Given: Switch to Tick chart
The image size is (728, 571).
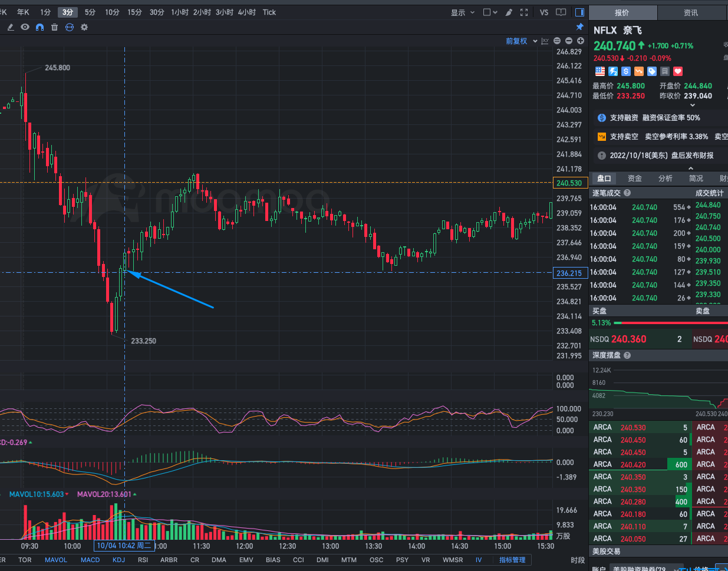Looking at the screenshot, I should pos(269,12).
